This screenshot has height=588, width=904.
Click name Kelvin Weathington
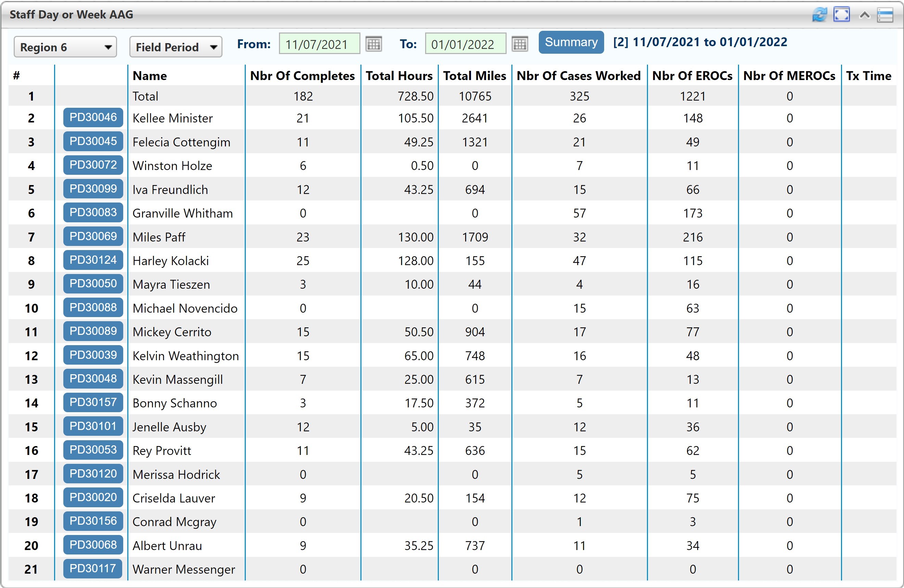pos(186,356)
